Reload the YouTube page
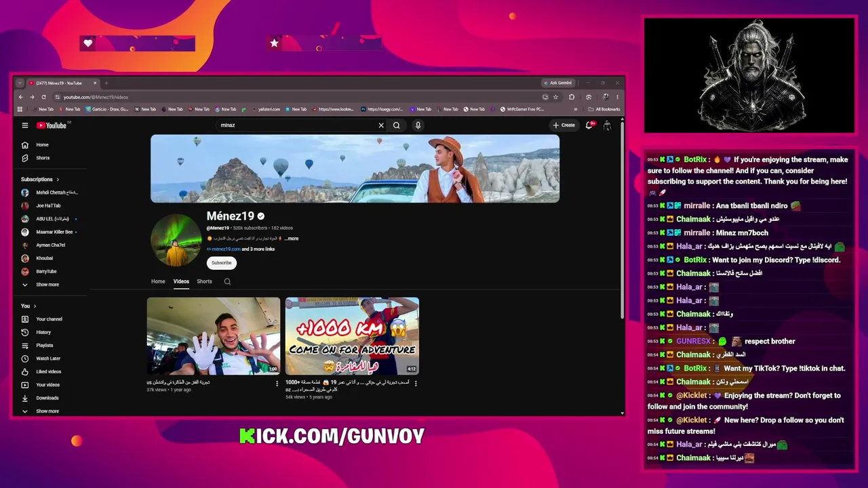The image size is (868, 488). click(43, 97)
